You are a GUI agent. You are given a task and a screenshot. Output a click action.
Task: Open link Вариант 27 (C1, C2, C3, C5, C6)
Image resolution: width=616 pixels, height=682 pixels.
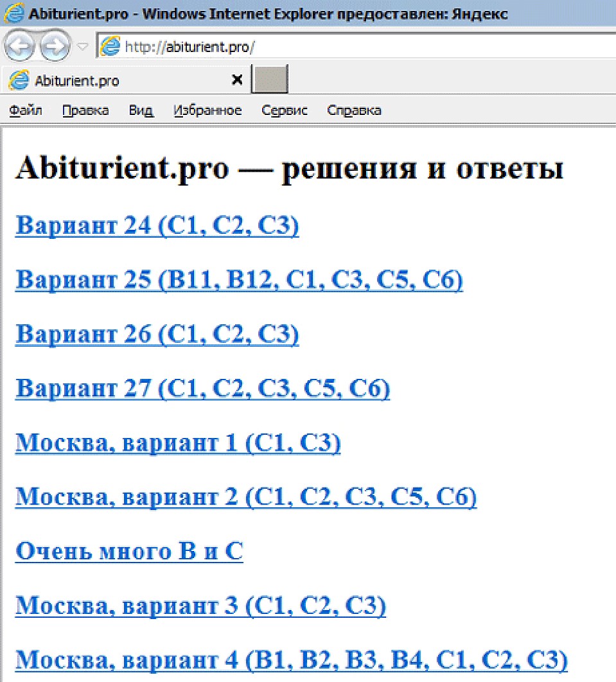click(x=202, y=389)
